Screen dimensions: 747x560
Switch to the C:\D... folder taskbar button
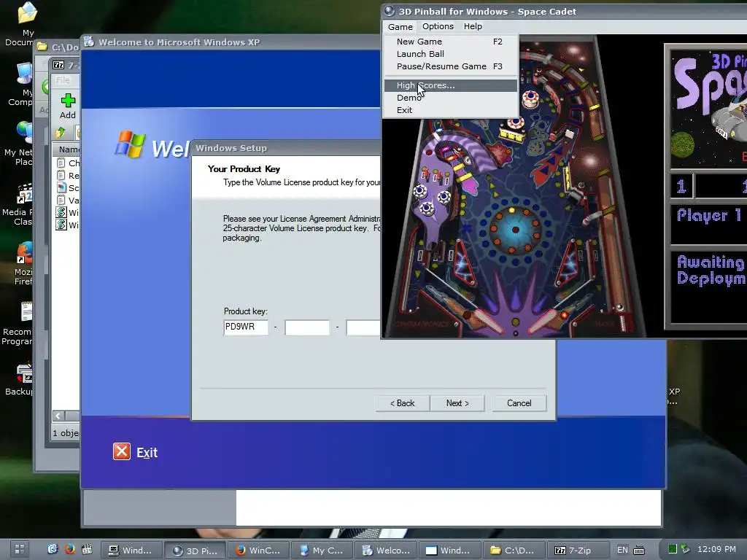(x=513, y=550)
